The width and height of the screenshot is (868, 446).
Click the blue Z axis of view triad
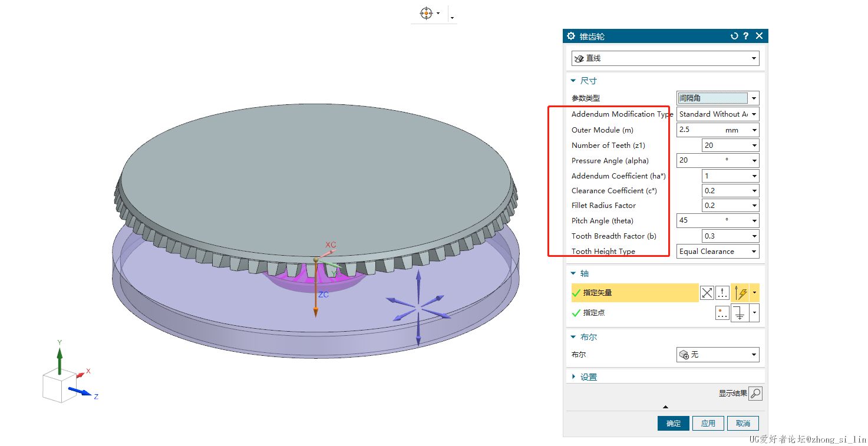click(x=80, y=391)
